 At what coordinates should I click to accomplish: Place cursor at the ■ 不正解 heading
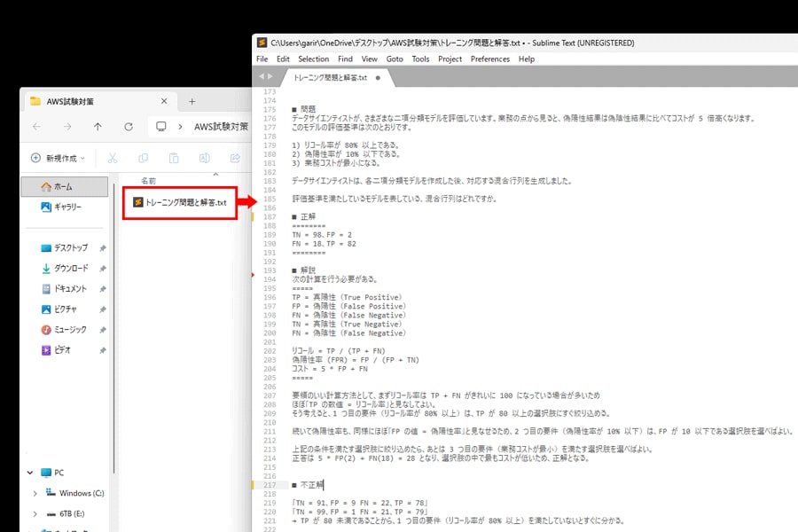pyautogui.click(x=308, y=485)
